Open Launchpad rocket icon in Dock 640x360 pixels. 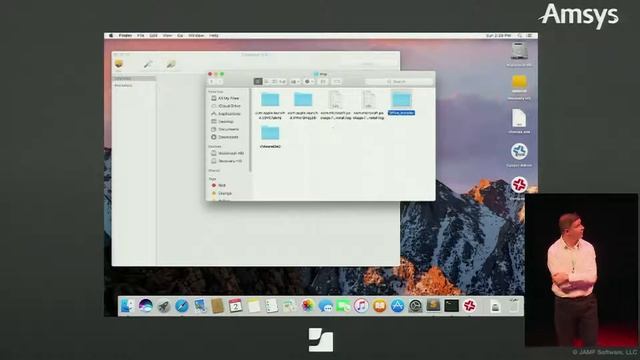pyautogui.click(x=164, y=306)
